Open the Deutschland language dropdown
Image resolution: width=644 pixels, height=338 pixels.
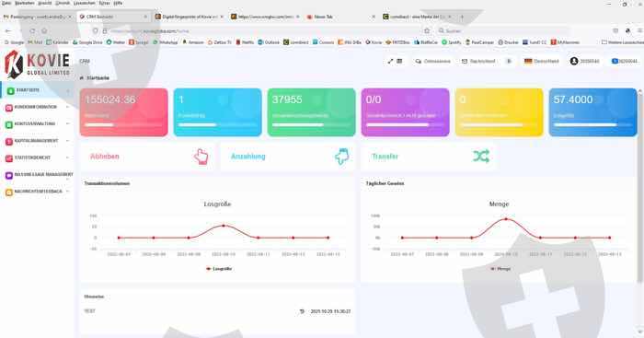coord(542,62)
